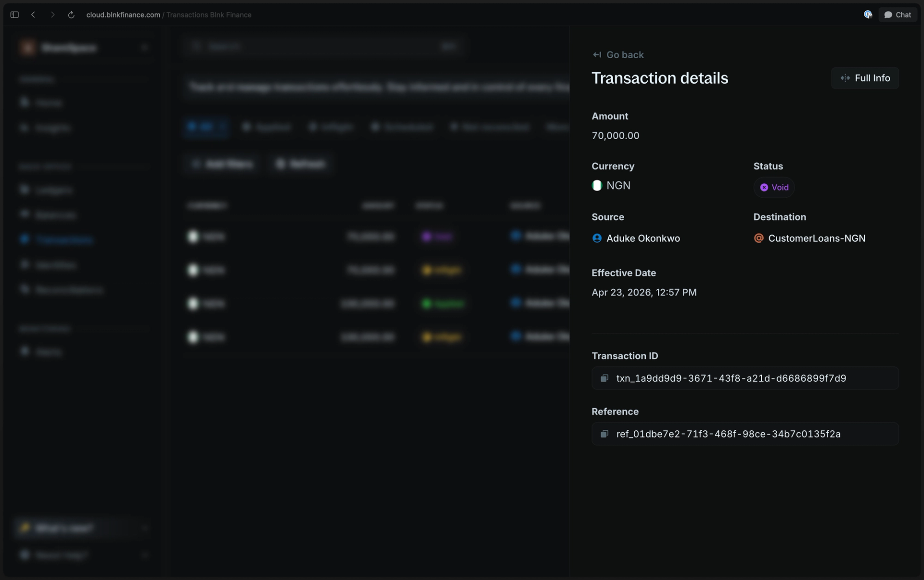Go back using the browser back arrow
The height and width of the screenshot is (580, 924).
coord(33,15)
